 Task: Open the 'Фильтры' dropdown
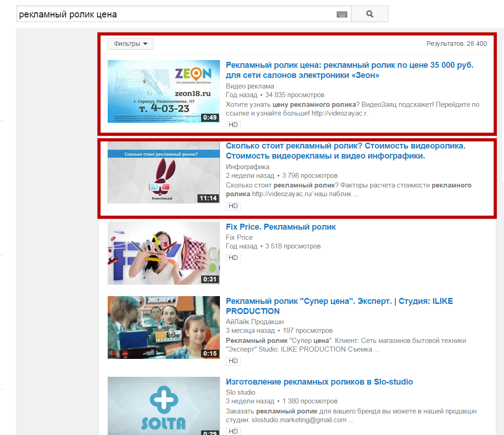131,44
